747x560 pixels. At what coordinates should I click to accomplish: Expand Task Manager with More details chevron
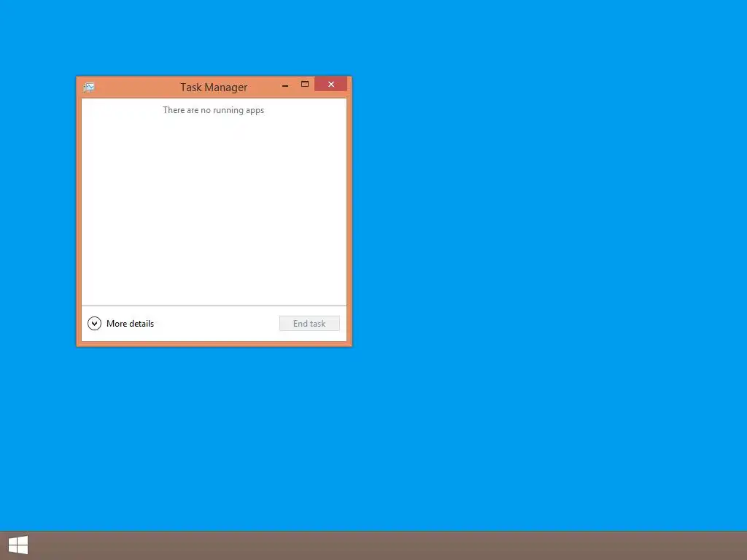point(94,323)
